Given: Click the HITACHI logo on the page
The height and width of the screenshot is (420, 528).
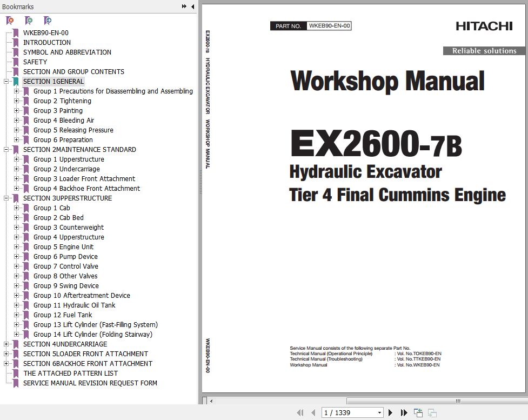Looking at the screenshot, I should point(484,26).
